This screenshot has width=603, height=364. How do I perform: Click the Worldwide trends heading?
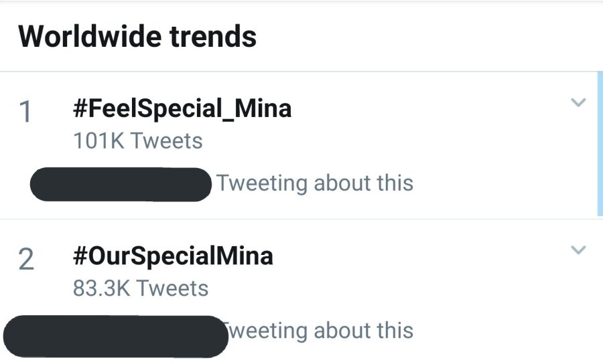[137, 36]
